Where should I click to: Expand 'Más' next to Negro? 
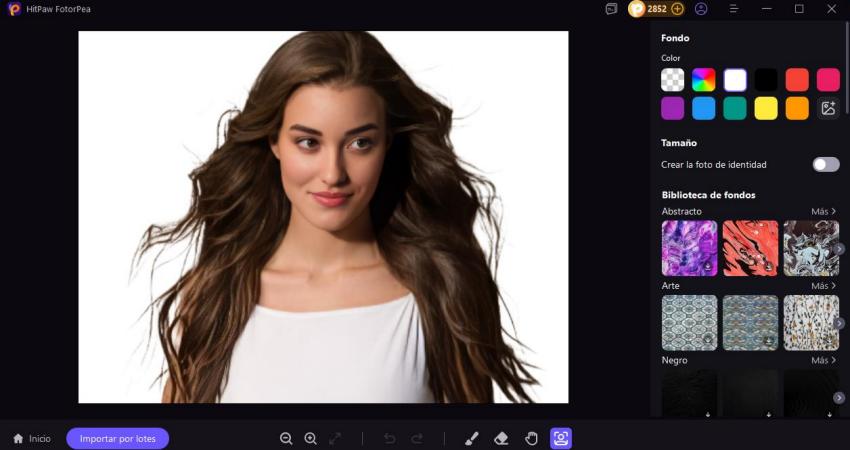point(823,360)
